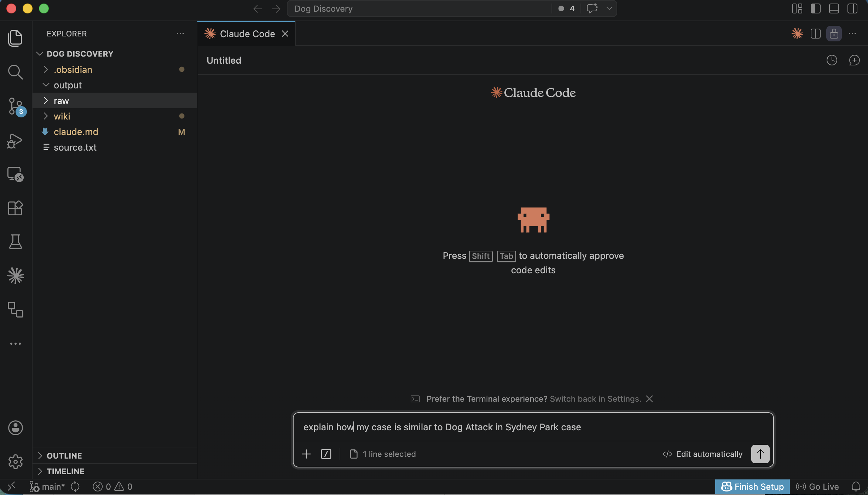Image resolution: width=868 pixels, height=495 pixels.
Task: Expand the OUTLINE section
Action: [115, 456]
